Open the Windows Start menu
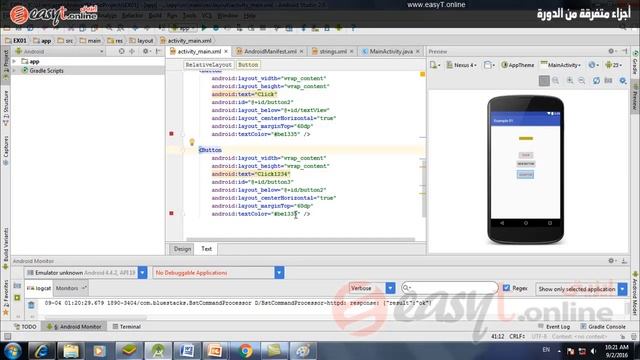Image resolution: width=640 pixels, height=360 pixels. pyautogui.click(x=13, y=351)
